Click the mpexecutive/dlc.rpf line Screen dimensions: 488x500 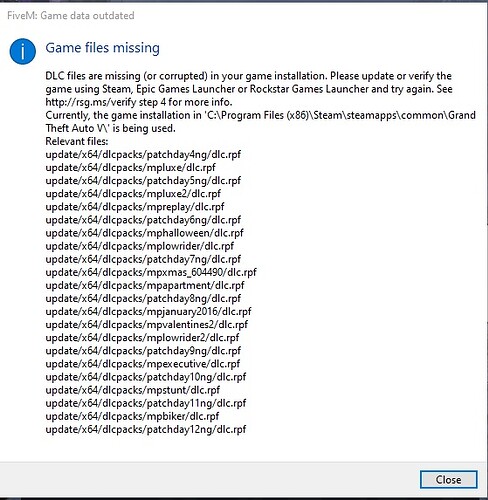coord(143,364)
